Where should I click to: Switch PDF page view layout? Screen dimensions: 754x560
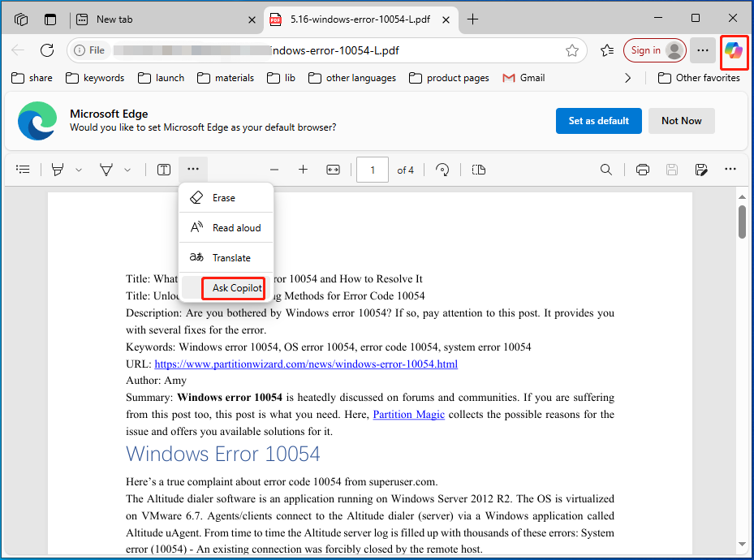[x=479, y=170]
